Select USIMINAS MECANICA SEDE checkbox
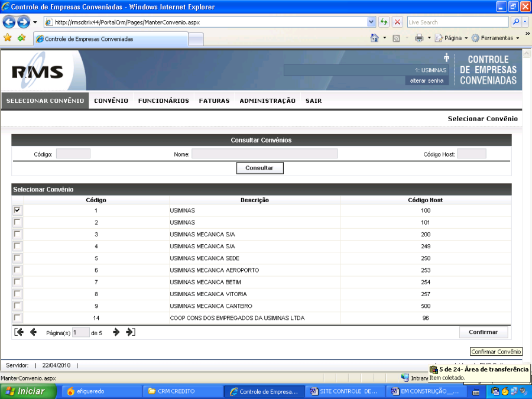The height and width of the screenshot is (399, 532). point(17,258)
